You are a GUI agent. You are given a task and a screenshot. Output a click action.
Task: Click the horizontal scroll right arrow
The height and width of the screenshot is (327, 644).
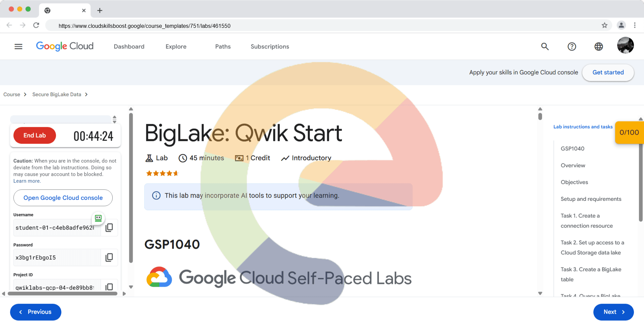[x=124, y=293]
